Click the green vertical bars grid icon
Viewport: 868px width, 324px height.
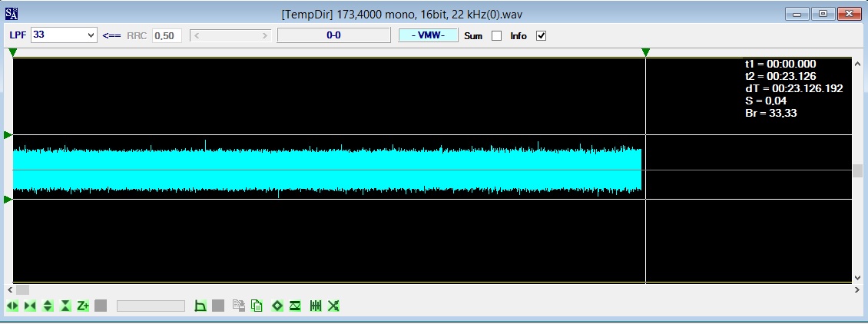pos(316,306)
